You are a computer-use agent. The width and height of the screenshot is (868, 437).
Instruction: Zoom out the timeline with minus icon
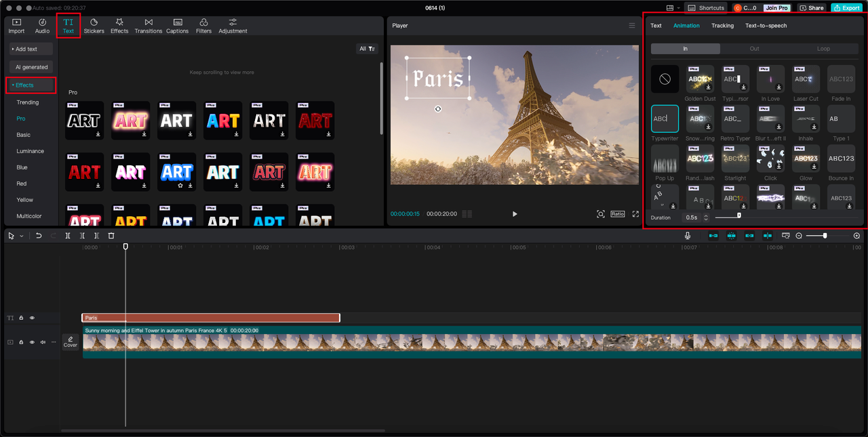tap(799, 236)
